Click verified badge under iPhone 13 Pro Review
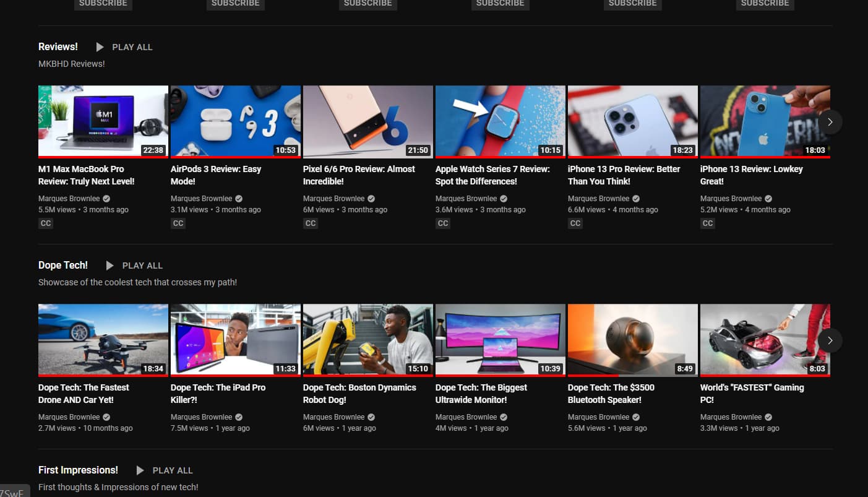The height and width of the screenshot is (497, 868). point(636,199)
